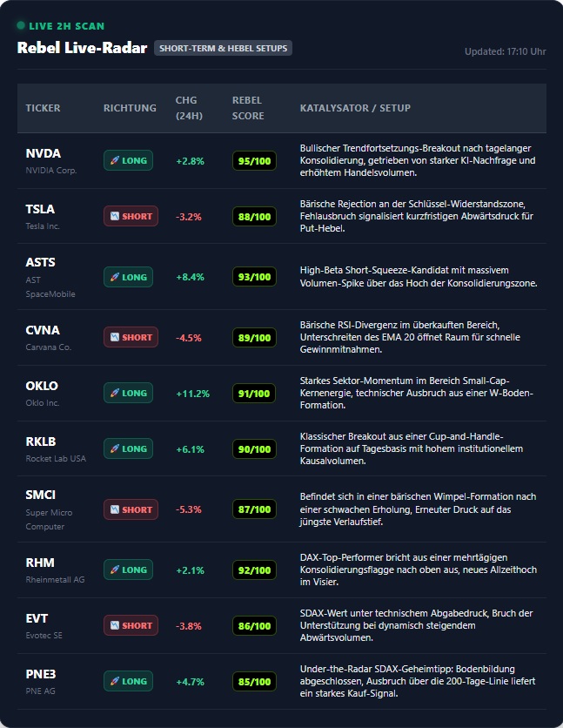Click the 95/100 Rebel score badge

click(x=254, y=161)
